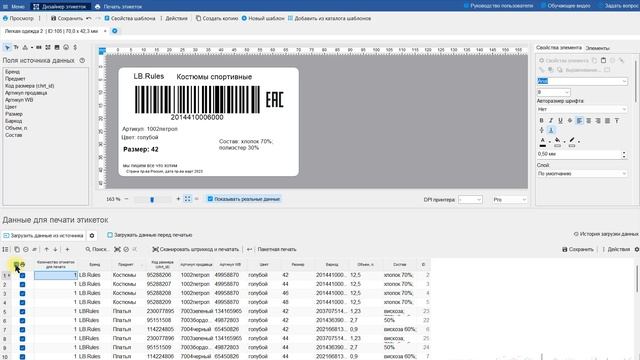Viewport: 640px width, 360px height.
Task: Apply italic formatting
Action: (551, 120)
